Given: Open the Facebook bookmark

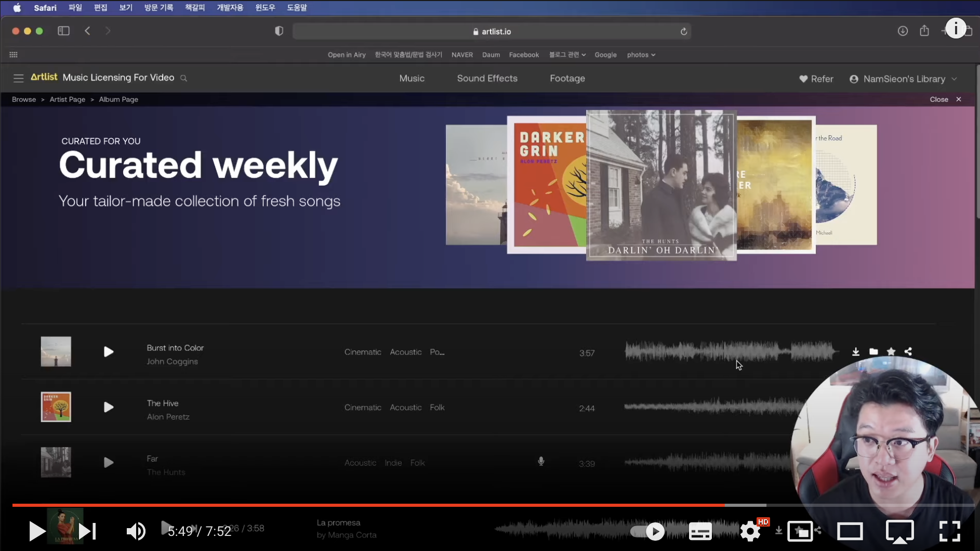Looking at the screenshot, I should pos(524,55).
